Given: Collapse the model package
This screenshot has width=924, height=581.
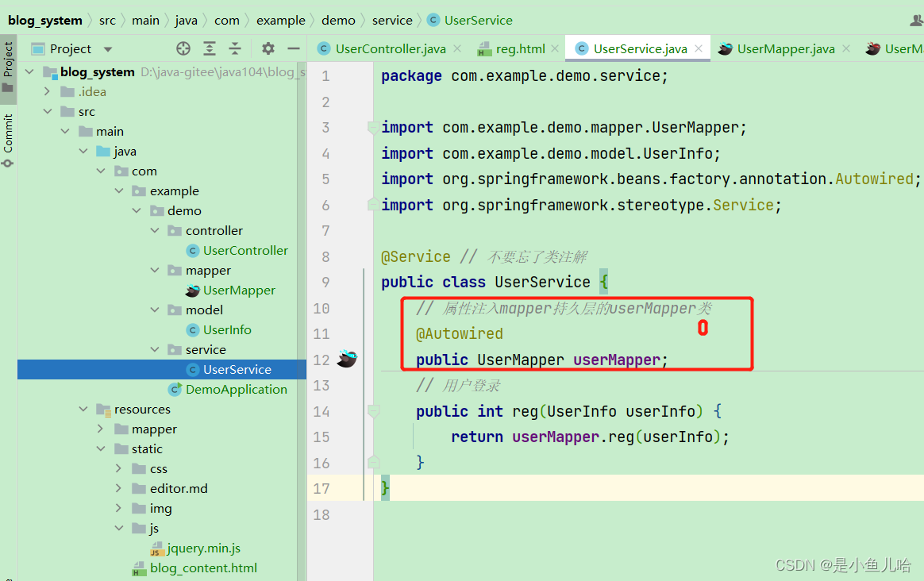Looking at the screenshot, I should pos(154,310).
